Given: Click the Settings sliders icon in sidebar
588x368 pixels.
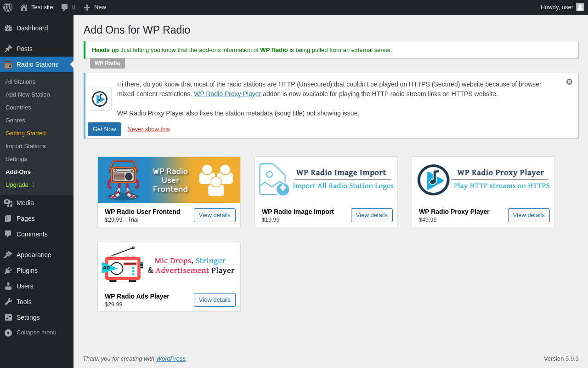Looking at the screenshot, I should 8,317.
